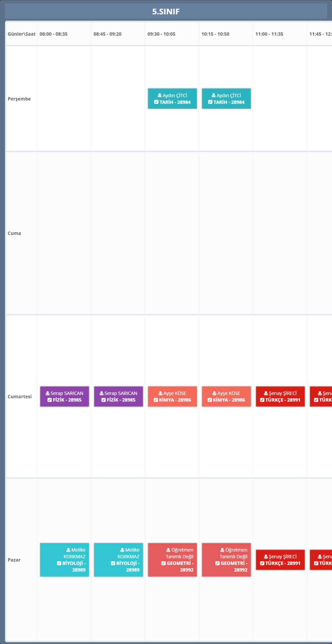Click the Günler\Saat header cell

point(21,34)
